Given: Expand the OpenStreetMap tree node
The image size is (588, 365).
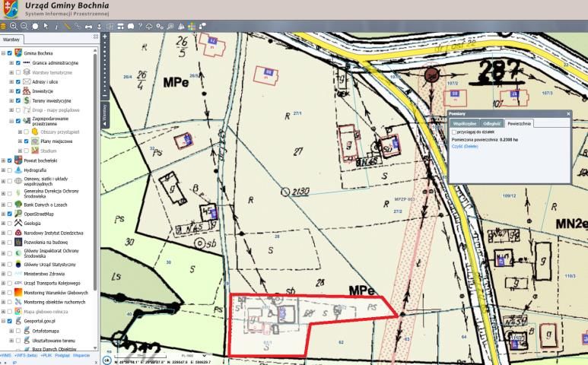Looking at the screenshot, I should click(3, 214).
